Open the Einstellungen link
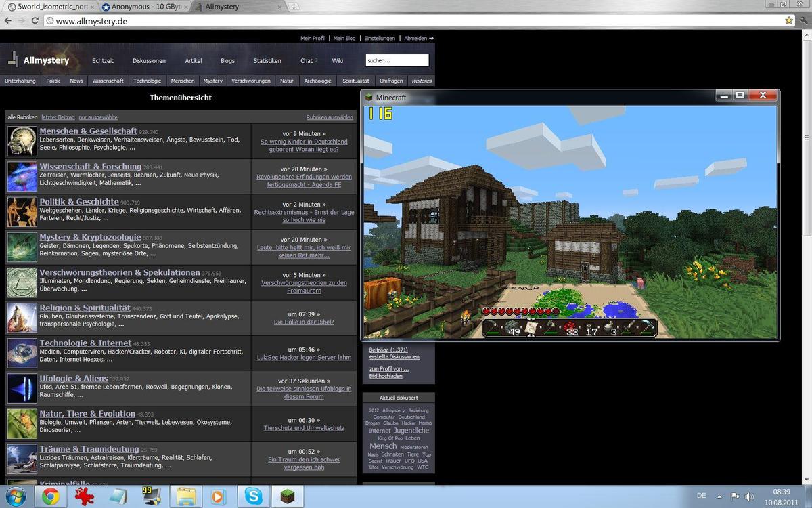Viewport: 812px width, 508px height. tap(380, 39)
